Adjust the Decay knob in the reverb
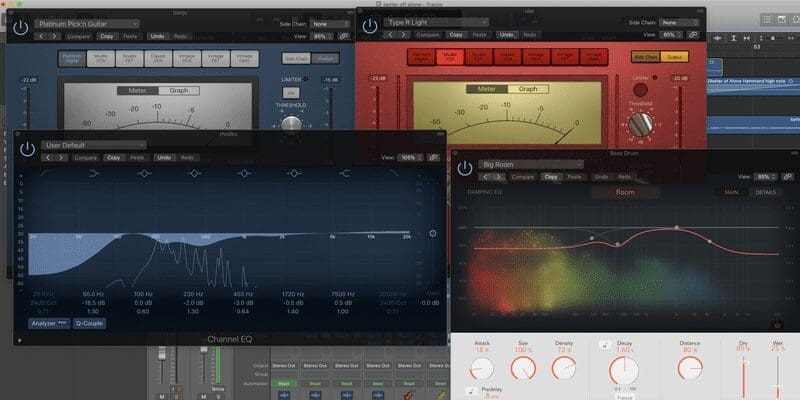 point(623,370)
